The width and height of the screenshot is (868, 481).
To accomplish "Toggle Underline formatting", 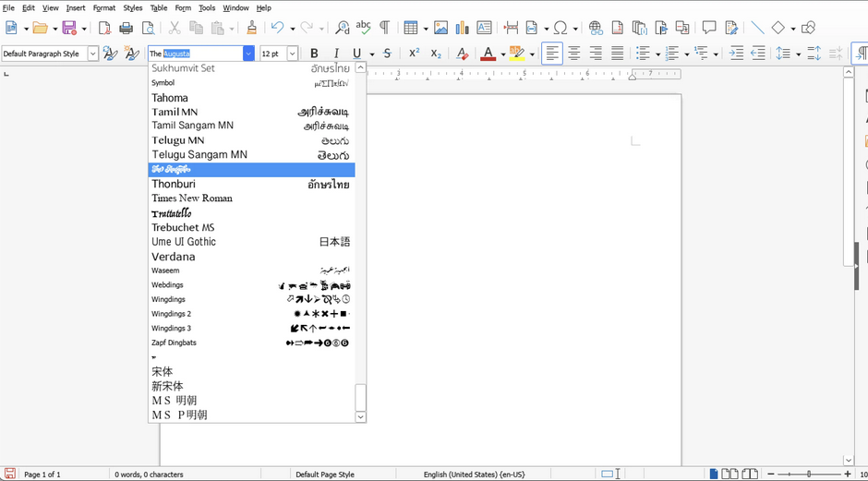I will pos(356,54).
